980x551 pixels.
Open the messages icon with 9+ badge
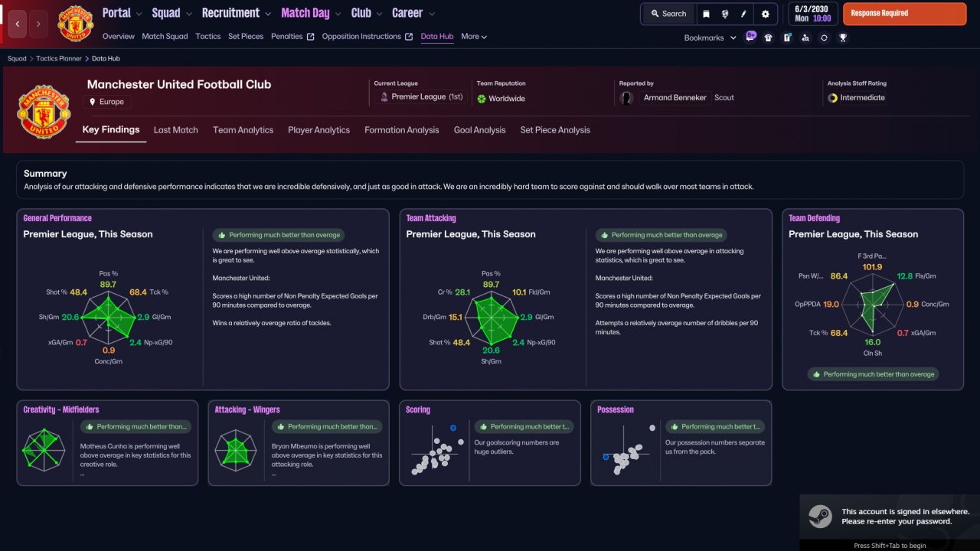(750, 37)
